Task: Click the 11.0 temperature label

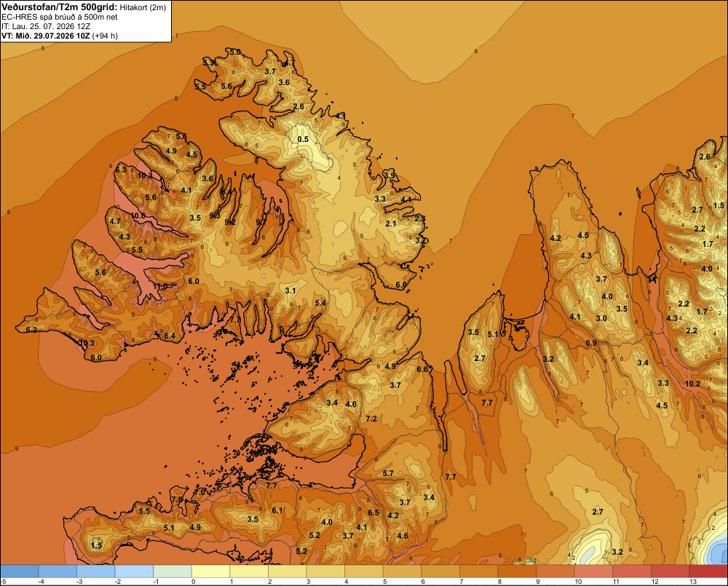Action: click(x=161, y=286)
